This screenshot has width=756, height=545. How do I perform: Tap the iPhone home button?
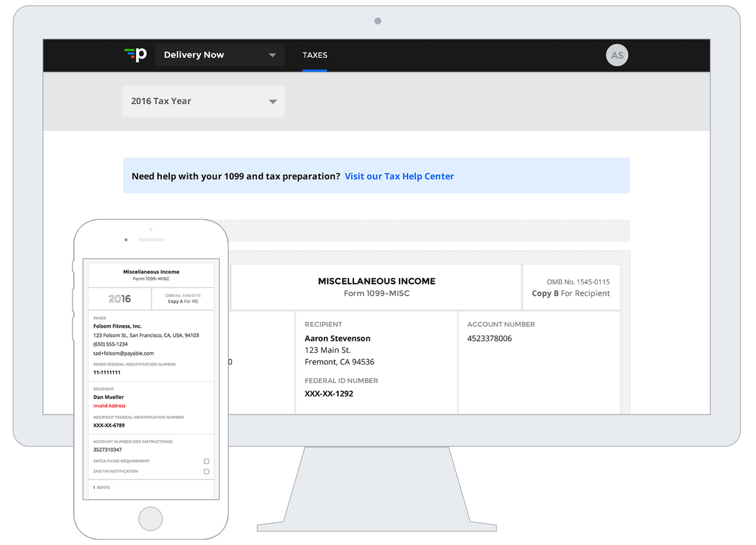151,519
